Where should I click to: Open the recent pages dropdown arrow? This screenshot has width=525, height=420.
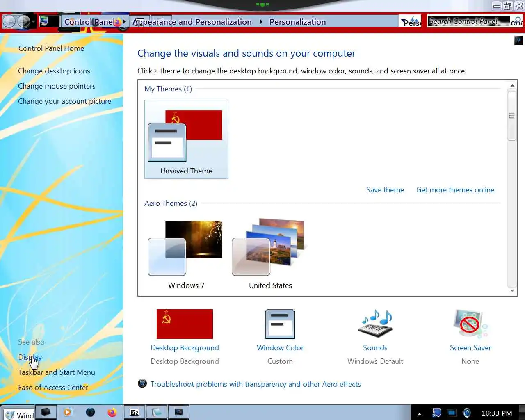pos(33,21)
